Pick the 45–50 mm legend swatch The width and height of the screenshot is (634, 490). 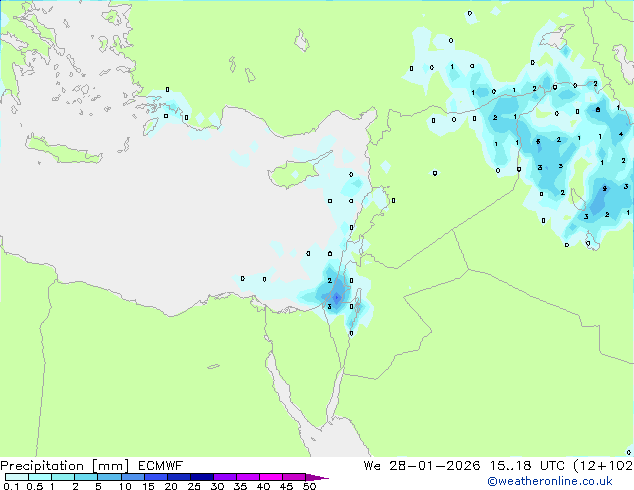pos(294,477)
